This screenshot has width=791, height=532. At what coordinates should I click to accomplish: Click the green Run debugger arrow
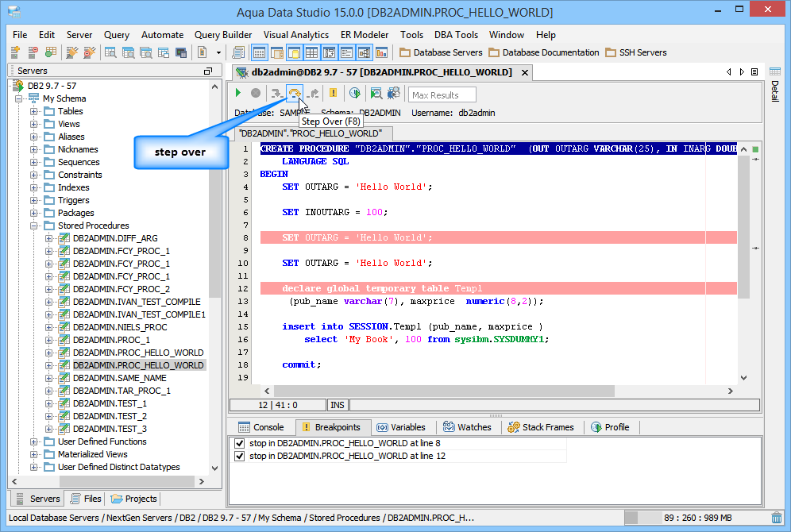coord(237,94)
